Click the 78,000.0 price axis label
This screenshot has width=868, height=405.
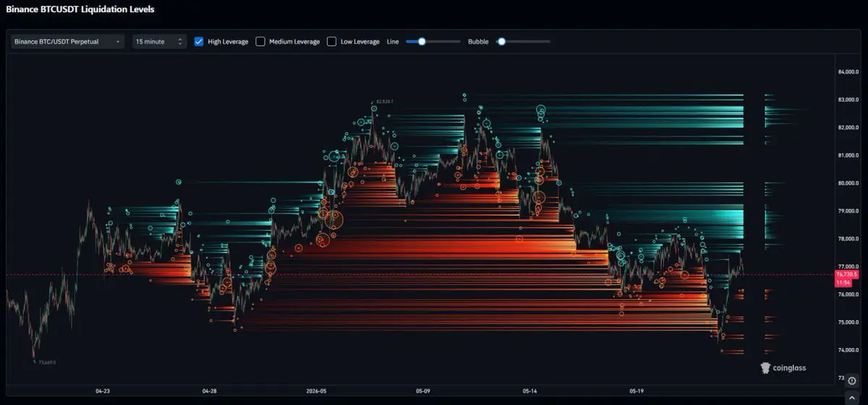click(x=847, y=239)
